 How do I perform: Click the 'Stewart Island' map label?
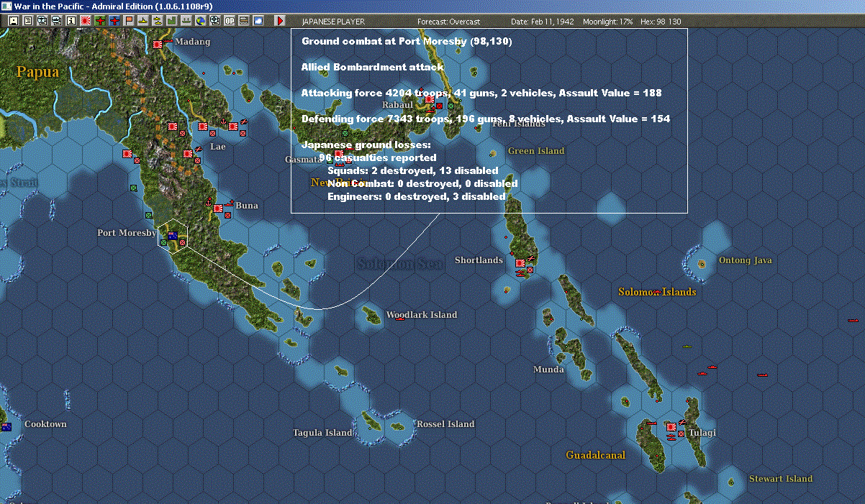(781, 479)
